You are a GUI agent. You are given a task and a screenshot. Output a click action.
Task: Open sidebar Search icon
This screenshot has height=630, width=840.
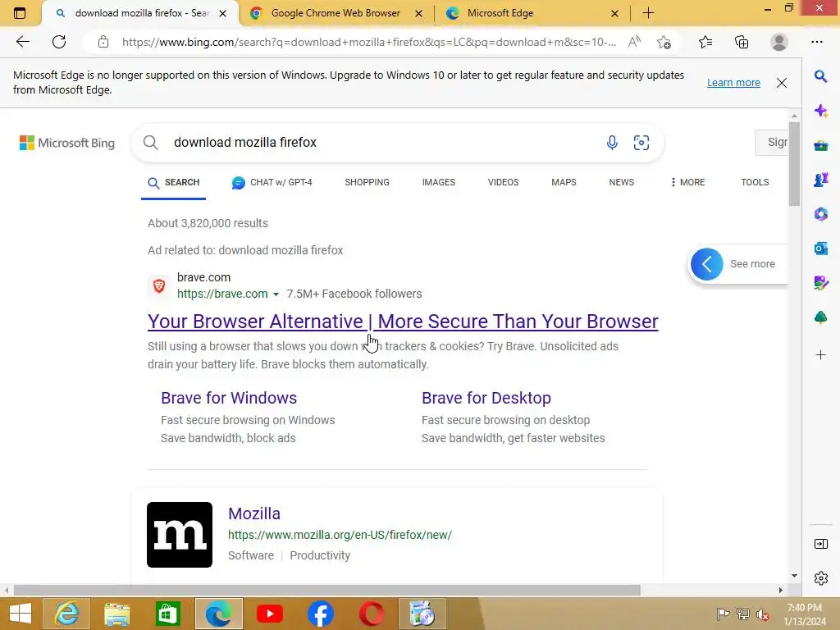pyautogui.click(x=820, y=76)
